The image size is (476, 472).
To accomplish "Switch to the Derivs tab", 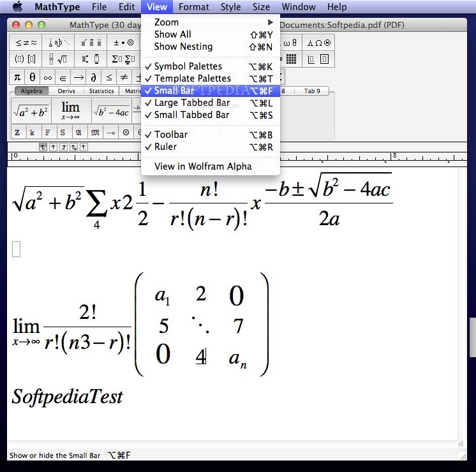I will (x=66, y=91).
